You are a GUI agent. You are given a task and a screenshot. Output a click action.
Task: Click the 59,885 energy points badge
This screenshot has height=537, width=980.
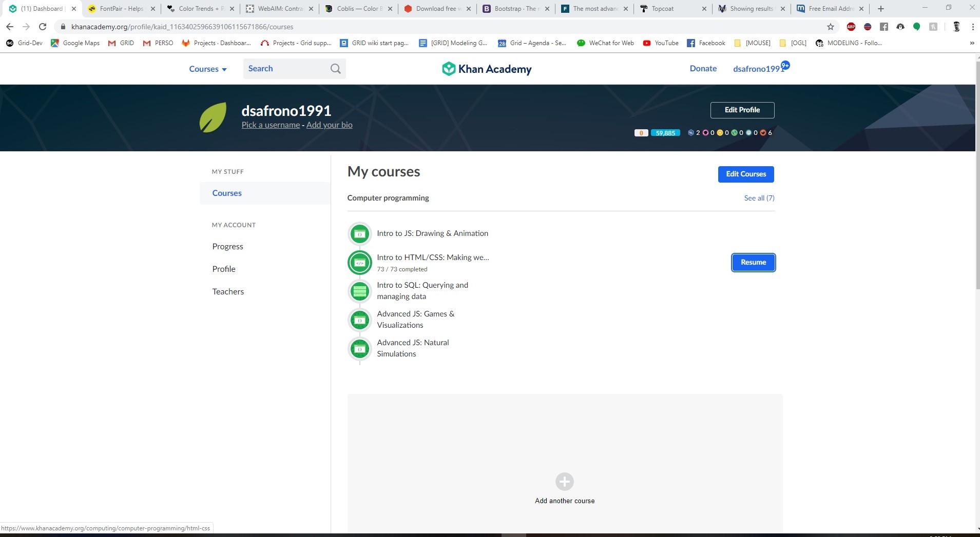click(x=665, y=133)
